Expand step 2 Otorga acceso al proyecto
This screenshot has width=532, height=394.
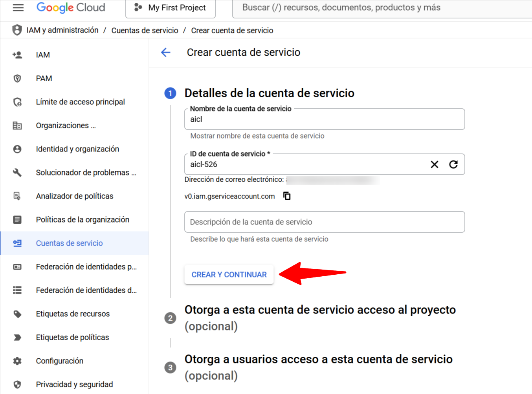point(320,317)
